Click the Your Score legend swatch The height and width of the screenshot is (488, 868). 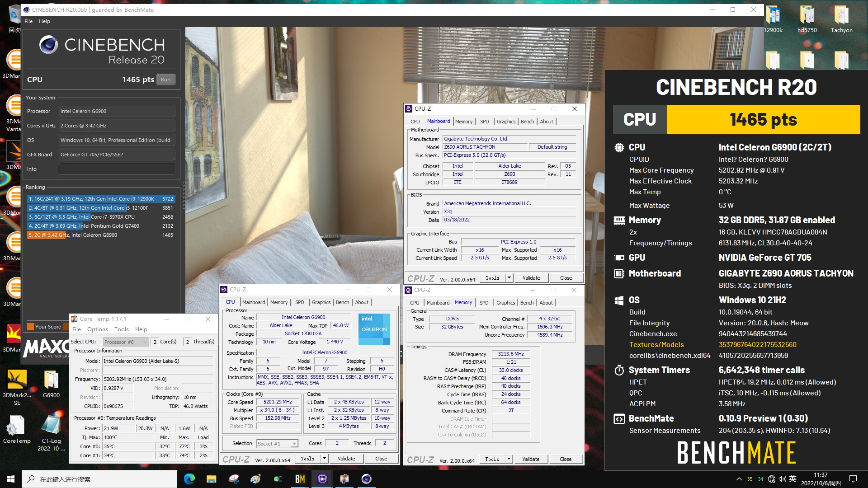pos(31,327)
